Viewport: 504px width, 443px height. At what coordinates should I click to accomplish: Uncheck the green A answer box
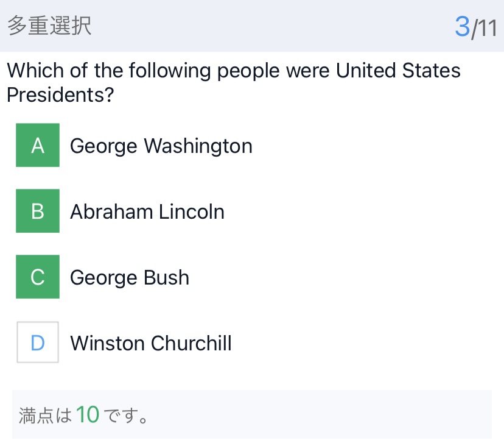pos(38,145)
